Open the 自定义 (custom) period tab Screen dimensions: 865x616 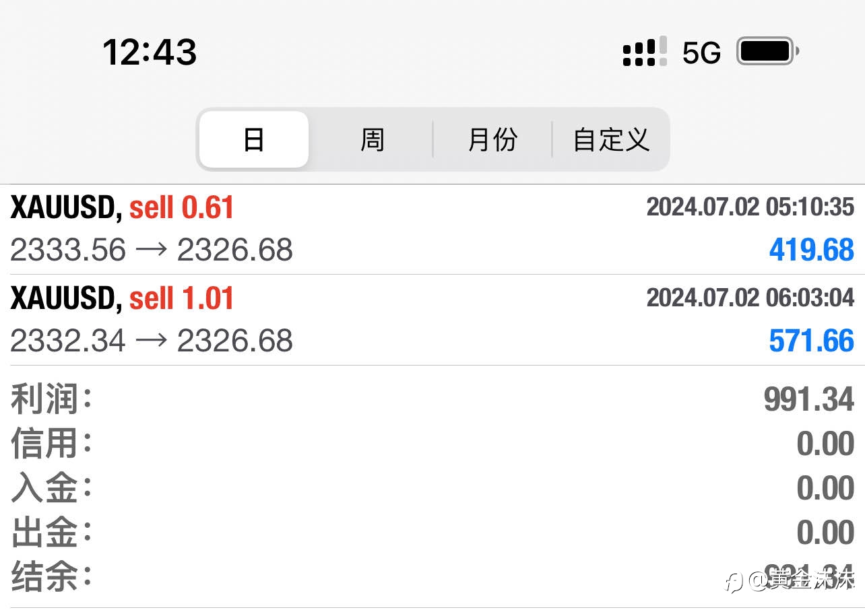[x=611, y=139]
